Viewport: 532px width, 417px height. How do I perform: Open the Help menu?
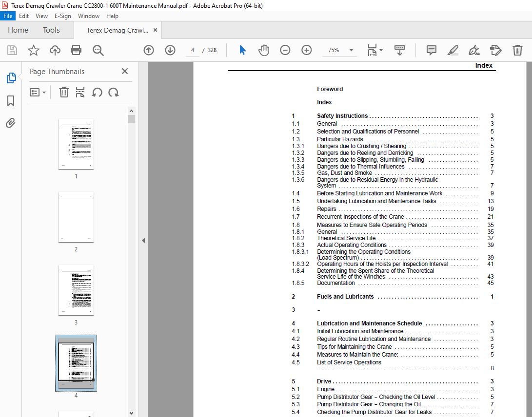pyautogui.click(x=112, y=16)
